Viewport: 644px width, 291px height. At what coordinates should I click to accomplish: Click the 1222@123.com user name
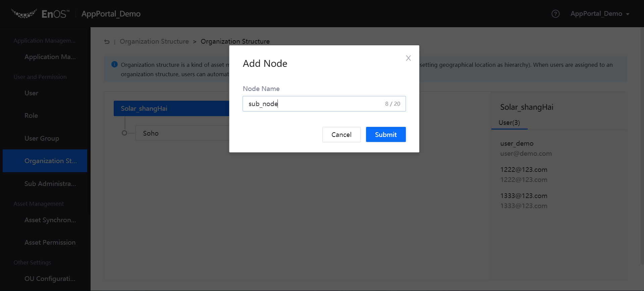524,169
